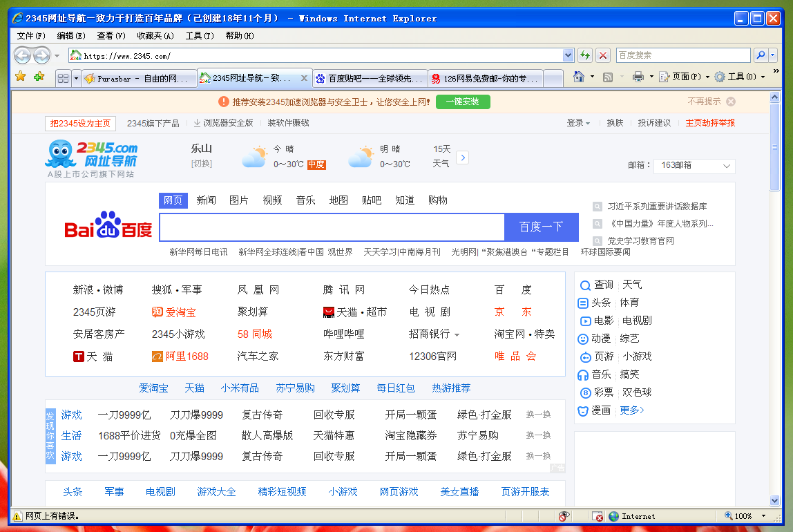Click the status bar warning error icon
The width and height of the screenshot is (793, 532).
pyautogui.click(x=17, y=516)
